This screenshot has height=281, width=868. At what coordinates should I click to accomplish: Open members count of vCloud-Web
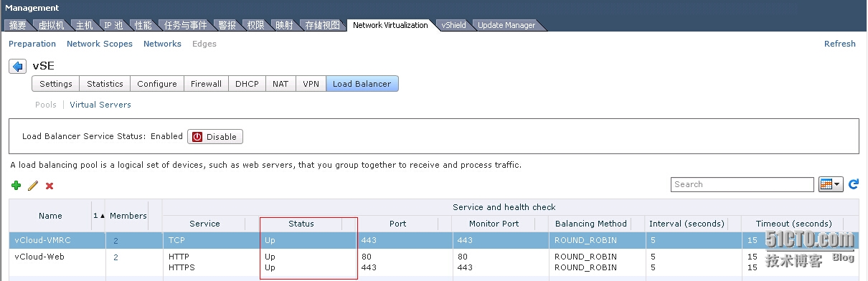[115, 257]
